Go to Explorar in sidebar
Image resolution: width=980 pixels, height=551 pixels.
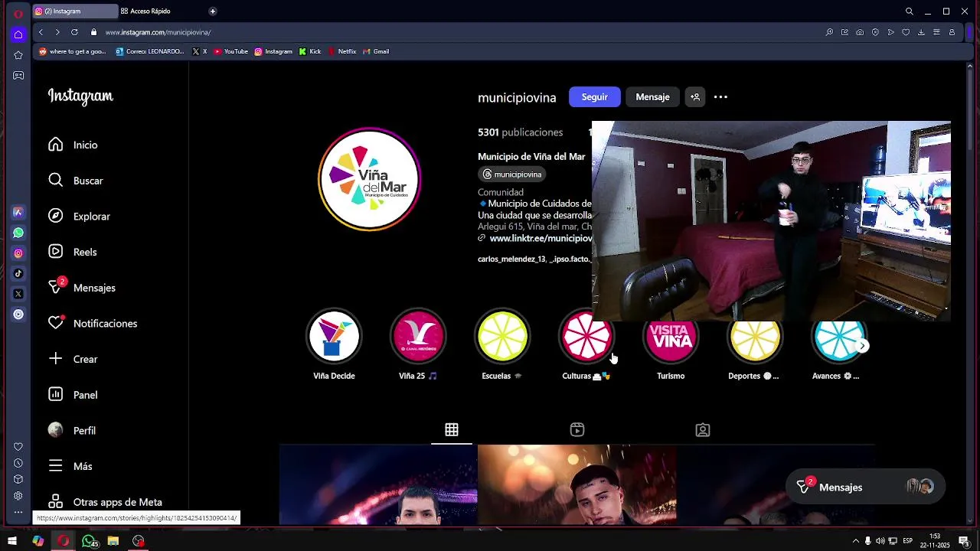pos(79,217)
